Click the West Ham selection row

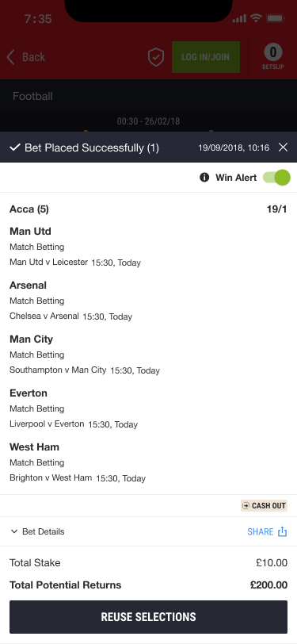(149, 462)
